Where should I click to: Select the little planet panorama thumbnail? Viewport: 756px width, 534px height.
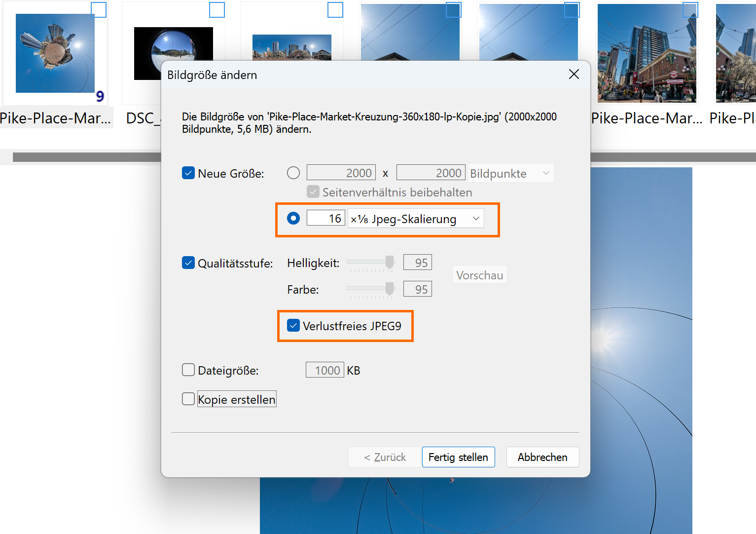55,53
